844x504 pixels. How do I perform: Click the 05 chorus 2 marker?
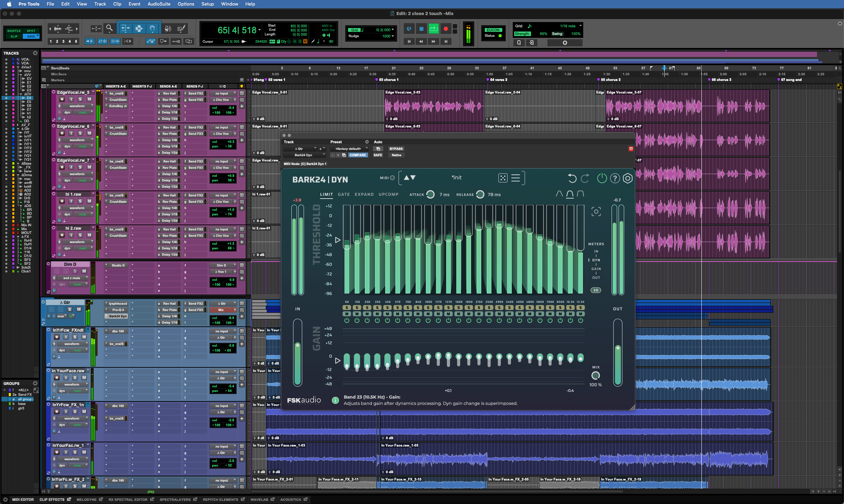pos(609,80)
